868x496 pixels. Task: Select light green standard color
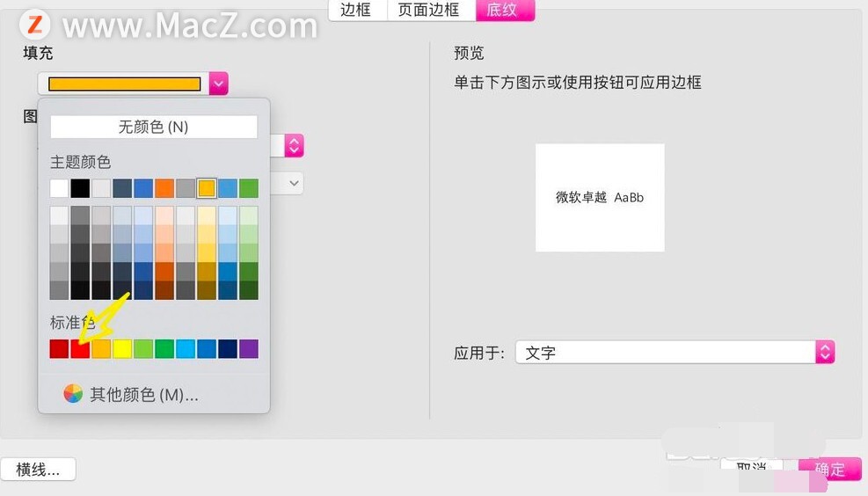(143, 349)
